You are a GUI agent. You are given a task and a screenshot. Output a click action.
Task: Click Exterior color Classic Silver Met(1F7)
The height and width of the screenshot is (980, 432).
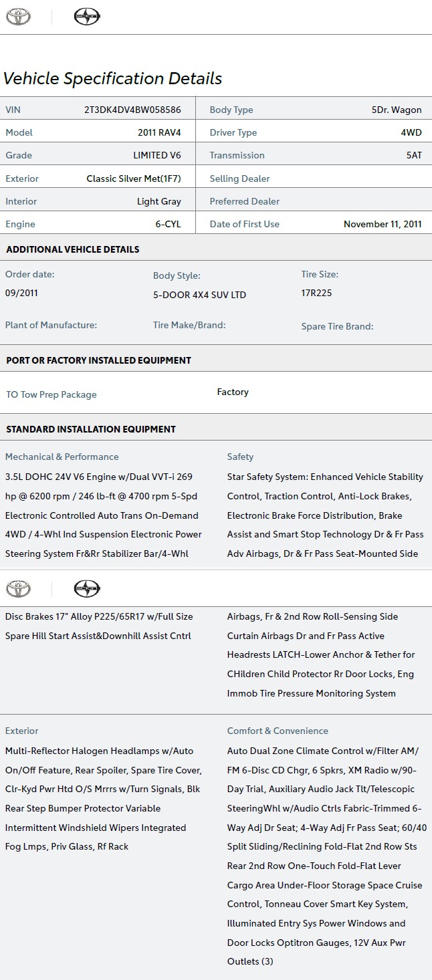click(x=134, y=178)
